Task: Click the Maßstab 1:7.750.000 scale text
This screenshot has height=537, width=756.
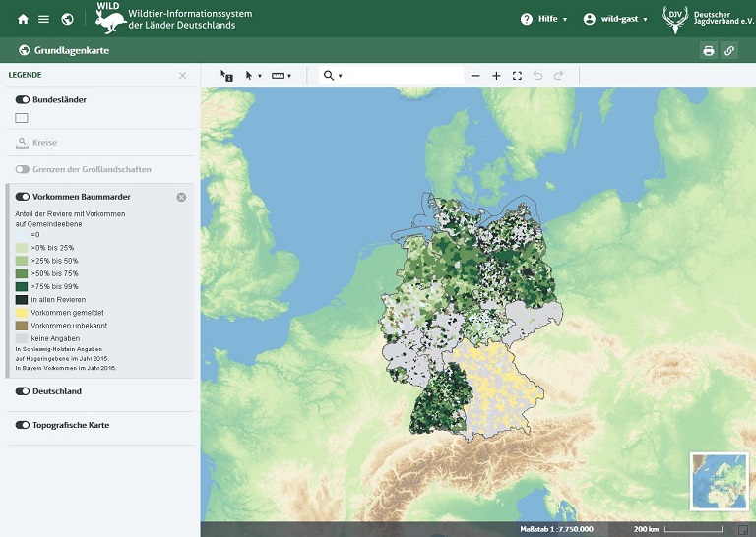Action: [556, 529]
